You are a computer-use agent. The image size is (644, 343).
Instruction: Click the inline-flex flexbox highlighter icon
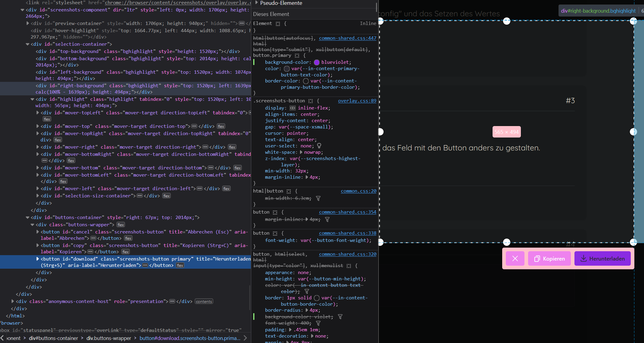click(292, 108)
